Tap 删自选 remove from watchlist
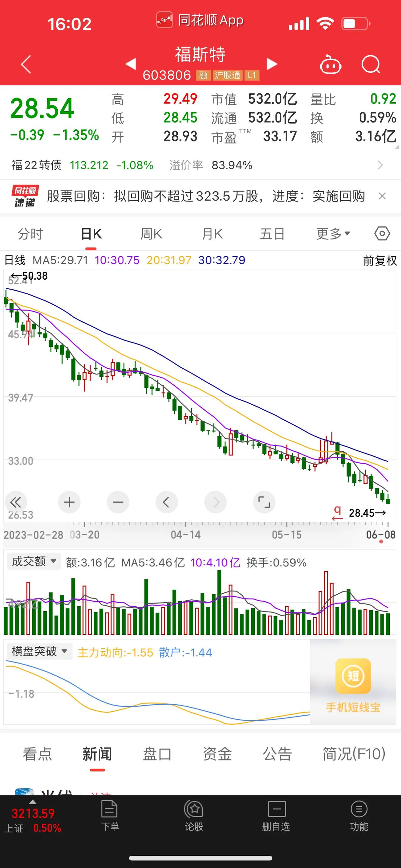The width and height of the screenshot is (401, 868). click(x=276, y=816)
